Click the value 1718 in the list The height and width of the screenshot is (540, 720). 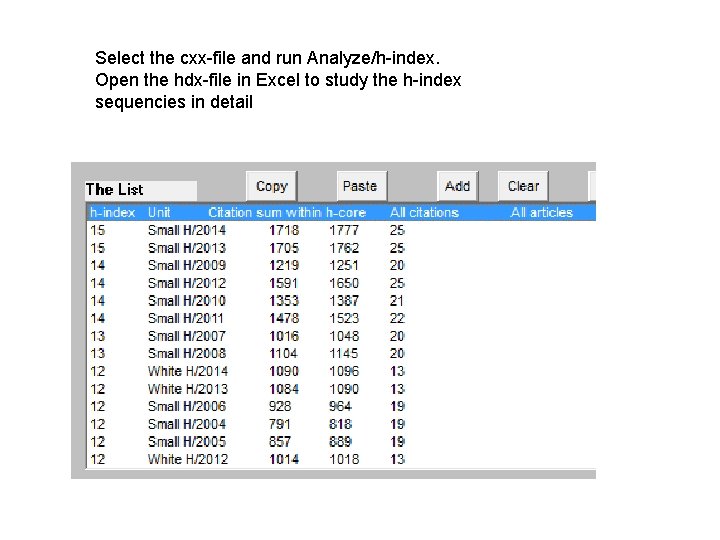pos(284,230)
